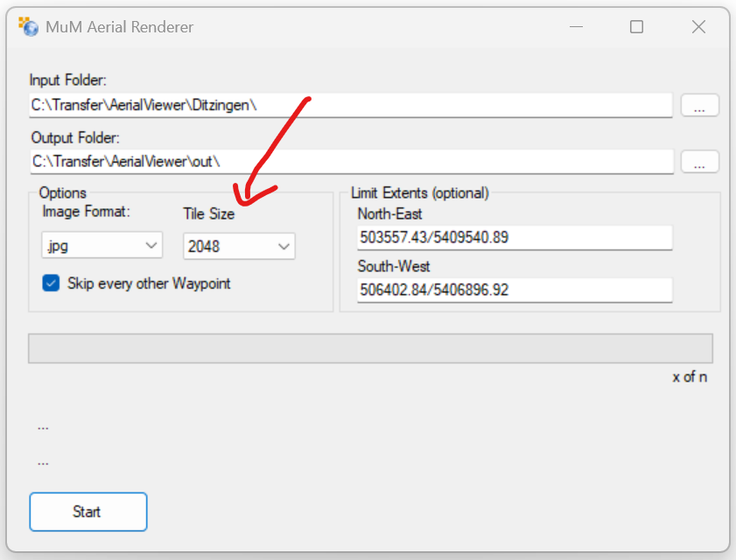Click the Limit Extents (optional) group heading

[419, 192]
